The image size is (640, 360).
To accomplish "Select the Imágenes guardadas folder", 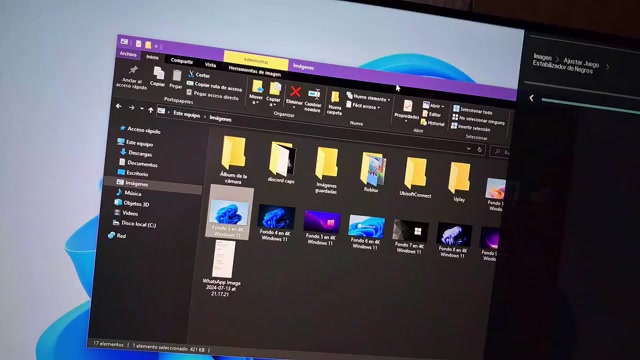I will (327, 170).
